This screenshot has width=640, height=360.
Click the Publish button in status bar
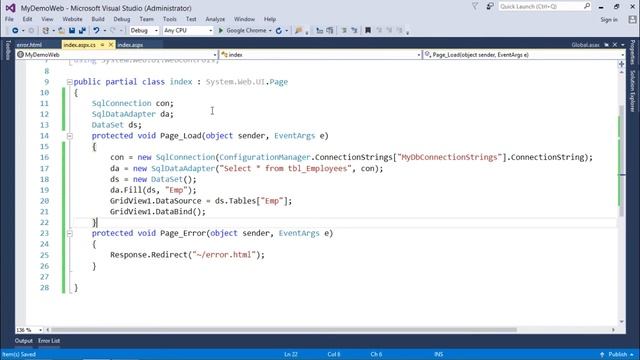click(618, 354)
